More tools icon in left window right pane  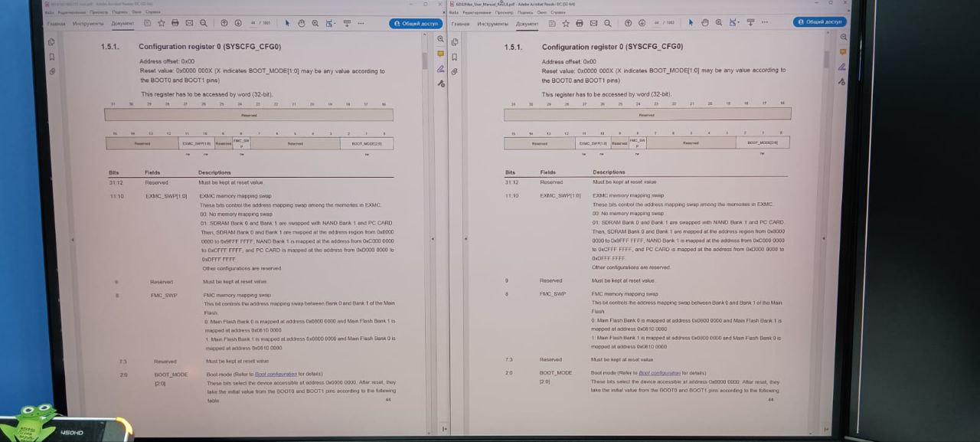point(440,83)
